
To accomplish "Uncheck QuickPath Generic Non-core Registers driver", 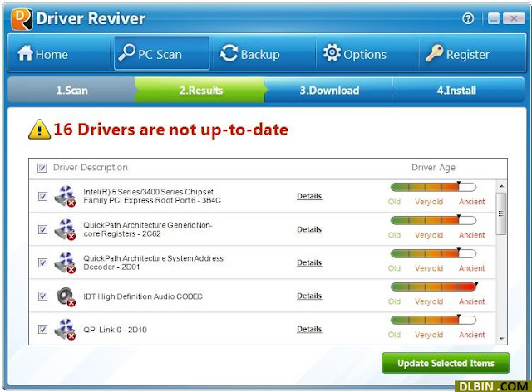I will click(x=42, y=229).
